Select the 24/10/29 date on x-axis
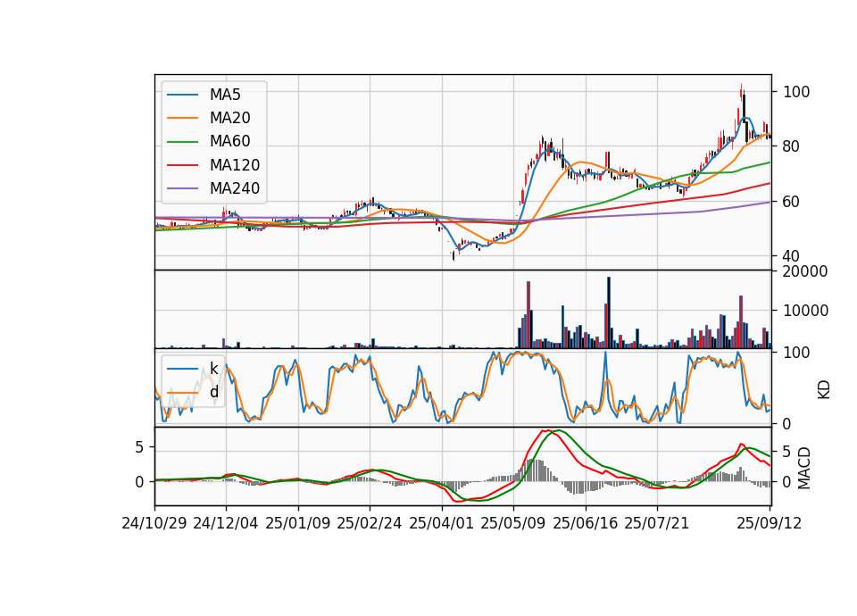 pos(154,523)
